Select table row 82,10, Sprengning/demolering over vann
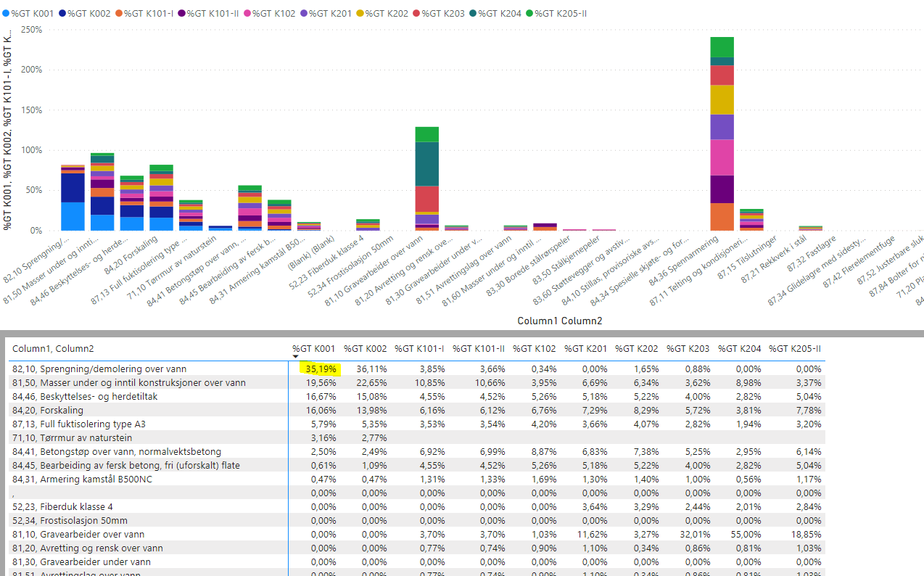Image resolution: width=924 pixels, height=576 pixels. [417, 369]
